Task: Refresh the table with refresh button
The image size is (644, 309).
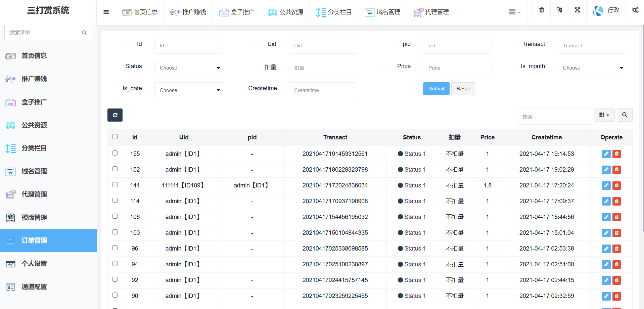Action: (x=115, y=115)
